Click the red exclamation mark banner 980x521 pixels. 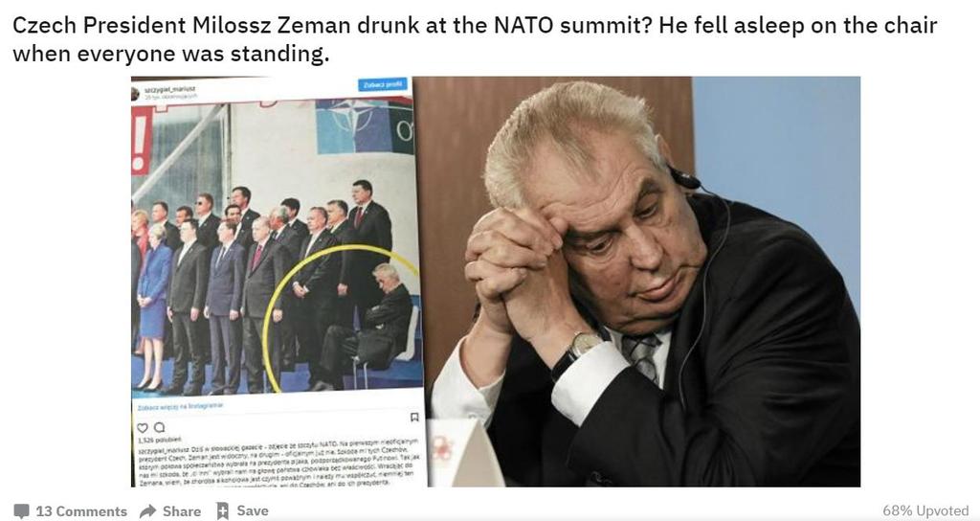pyautogui.click(x=142, y=141)
